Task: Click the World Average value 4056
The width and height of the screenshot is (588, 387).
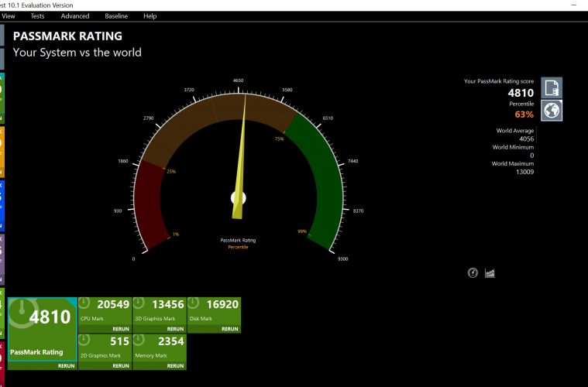Action: click(527, 139)
